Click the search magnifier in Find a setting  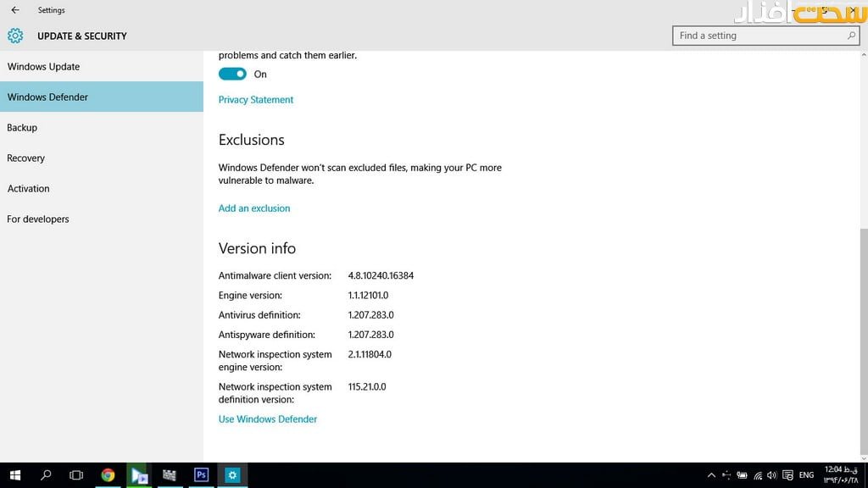click(x=851, y=36)
